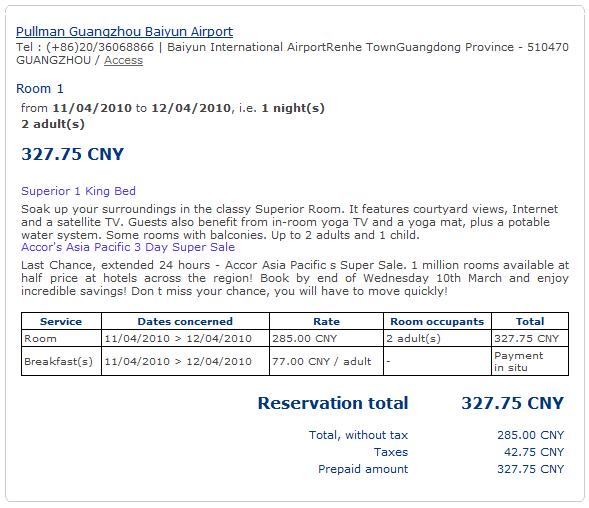
Task: Click the large 327.75 CNY room price
Action: (72, 154)
